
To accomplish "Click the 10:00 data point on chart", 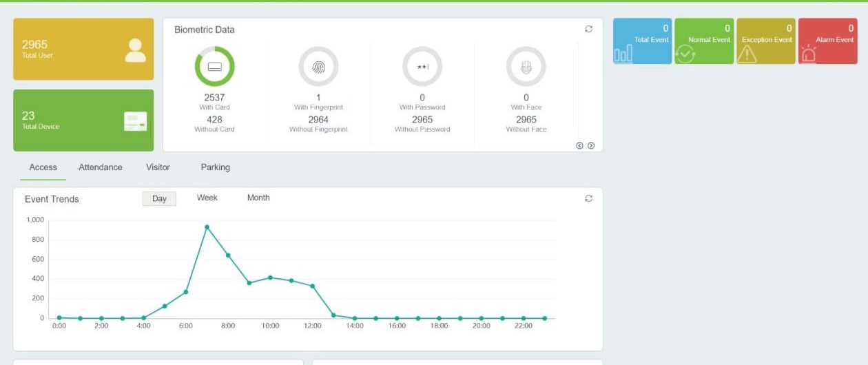I will pyautogui.click(x=270, y=278).
